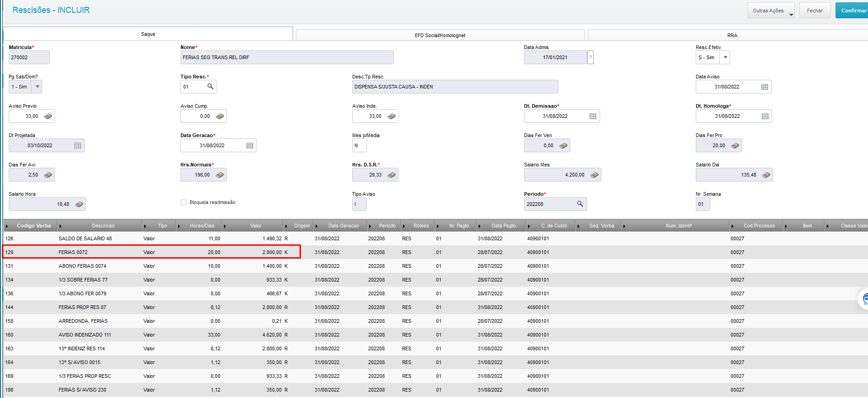Select the AVISO INDENIZADO 111 row
This screenshot has height=398, width=868.
pyautogui.click(x=435, y=335)
